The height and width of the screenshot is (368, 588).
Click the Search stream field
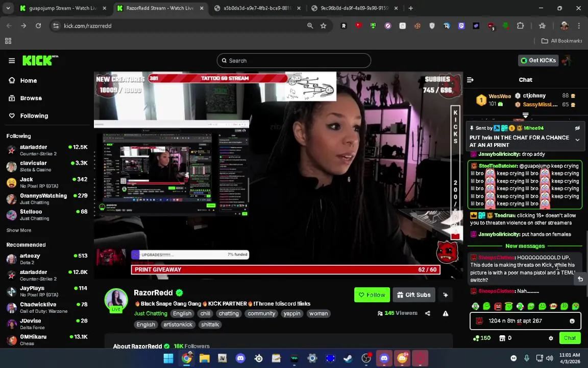[x=293, y=60]
